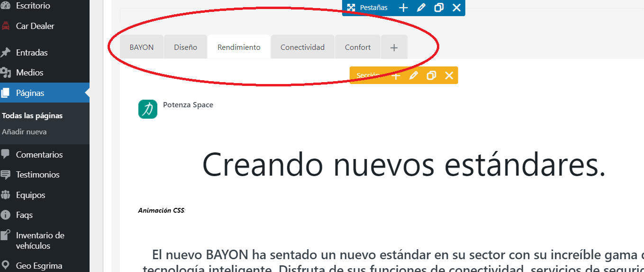Remove the Sección with X icon
Viewport: 644px width, 272px height.
click(x=449, y=75)
